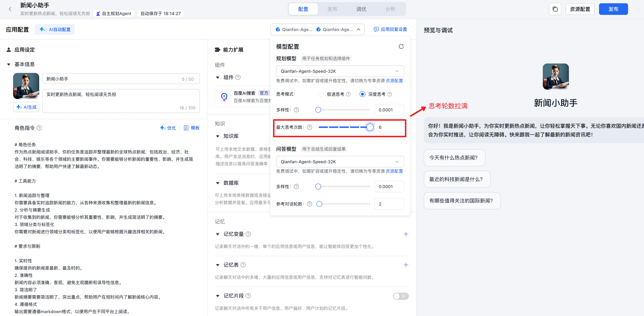The height and width of the screenshot is (316, 644).
Task: Collapse the 基本信息 section
Action: click(x=9, y=65)
